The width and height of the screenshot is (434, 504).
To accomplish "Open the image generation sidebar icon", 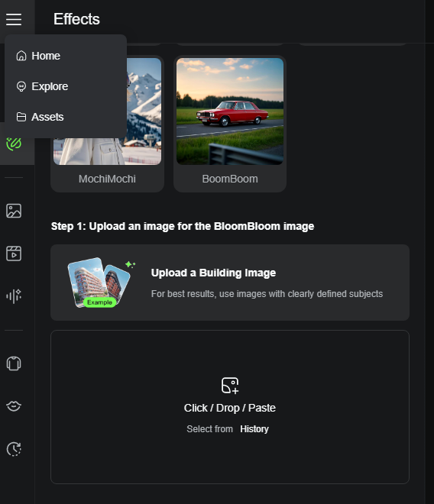I will point(14,211).
